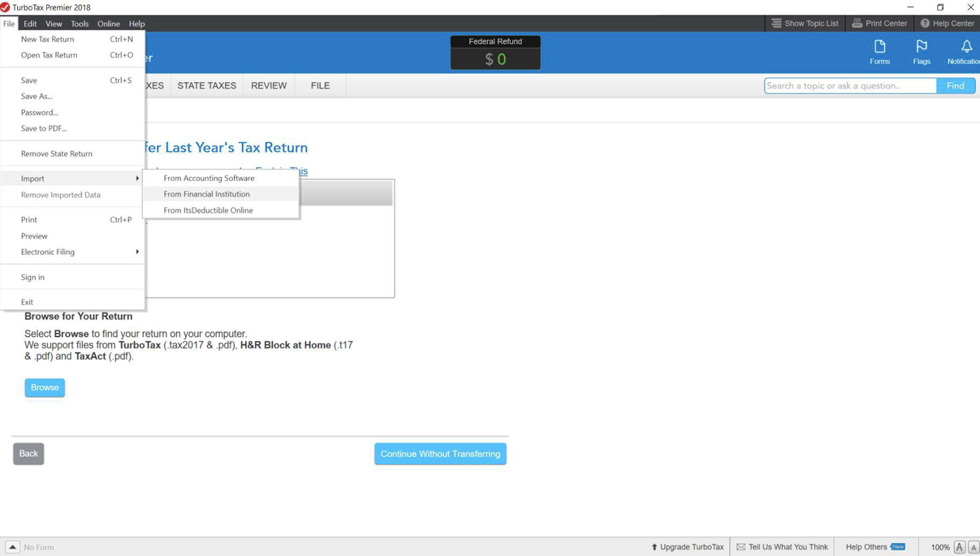
Task: Choose From ItsDeductible Online import option
Action: (221, 210)
